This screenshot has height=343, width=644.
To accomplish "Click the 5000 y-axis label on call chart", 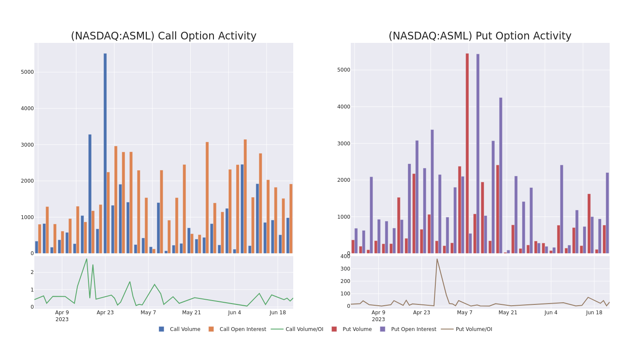I will click(27, 72).
